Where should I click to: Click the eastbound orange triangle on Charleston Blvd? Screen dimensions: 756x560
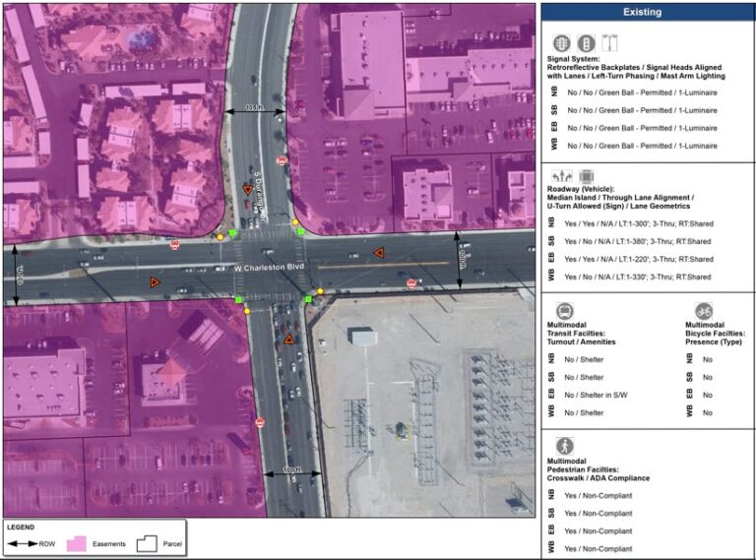click(155, 282)
